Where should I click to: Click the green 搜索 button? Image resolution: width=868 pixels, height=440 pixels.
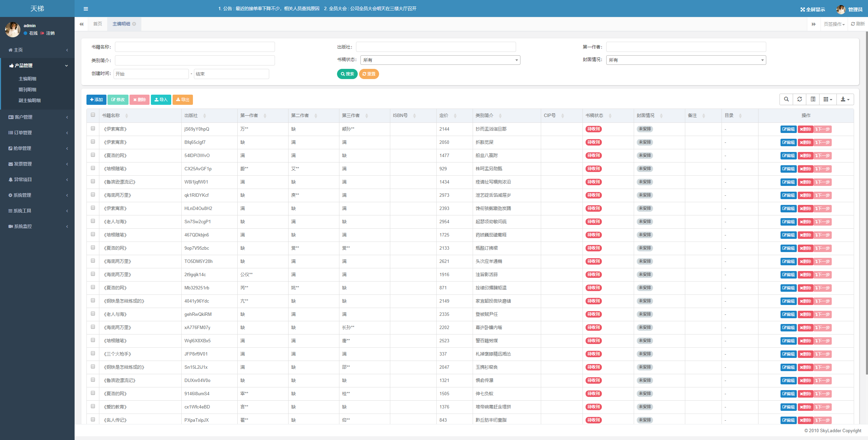pyautogui.click(x=347, y=74)
